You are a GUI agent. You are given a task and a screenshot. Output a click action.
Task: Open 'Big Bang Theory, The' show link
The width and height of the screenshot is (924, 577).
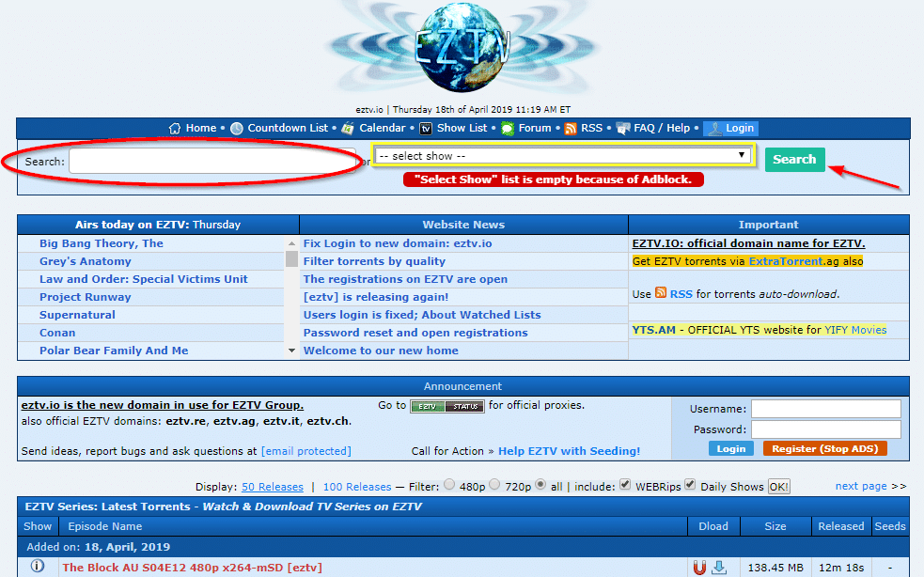tap(102, 243)
